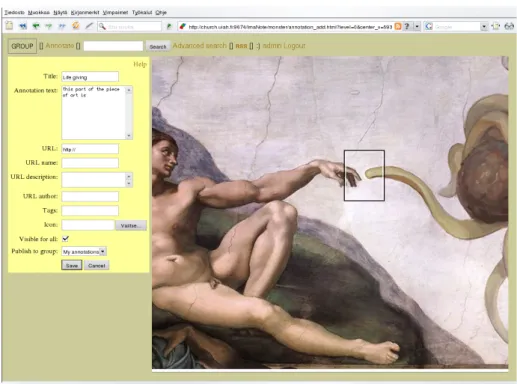Open the Advanced search link
517x384 pixels.
[199, 46]
